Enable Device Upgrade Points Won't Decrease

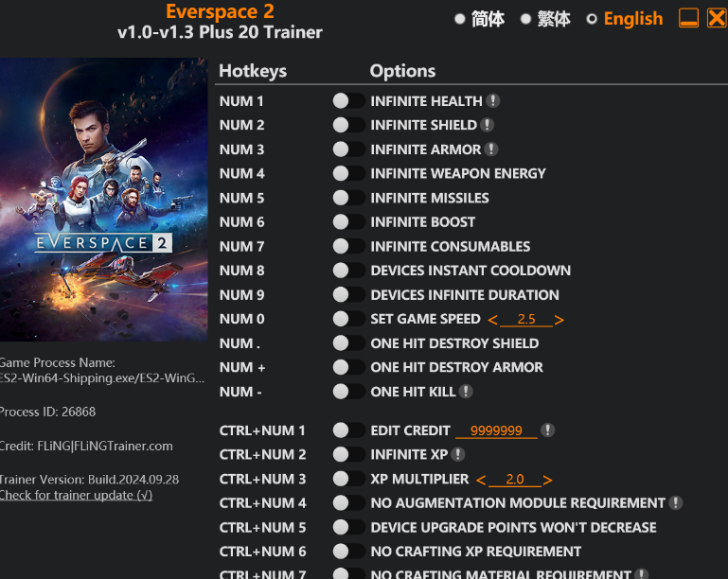(348, 527)
